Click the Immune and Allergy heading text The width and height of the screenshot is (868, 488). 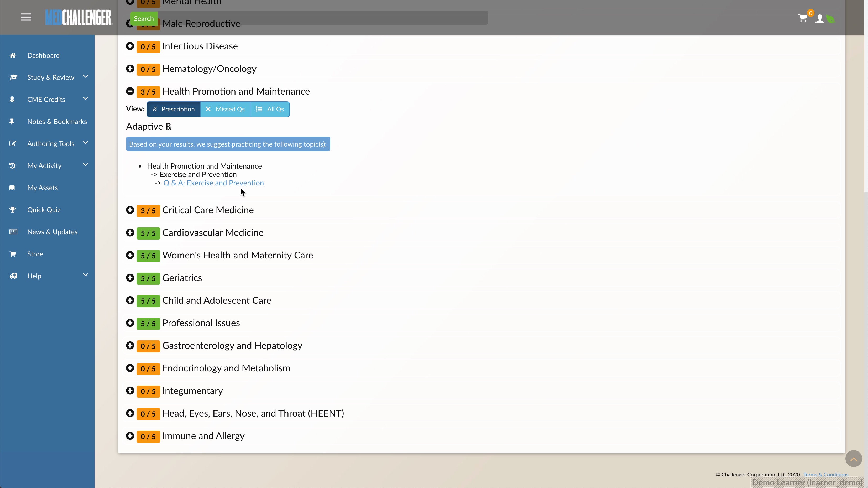[x=203, y=436]
